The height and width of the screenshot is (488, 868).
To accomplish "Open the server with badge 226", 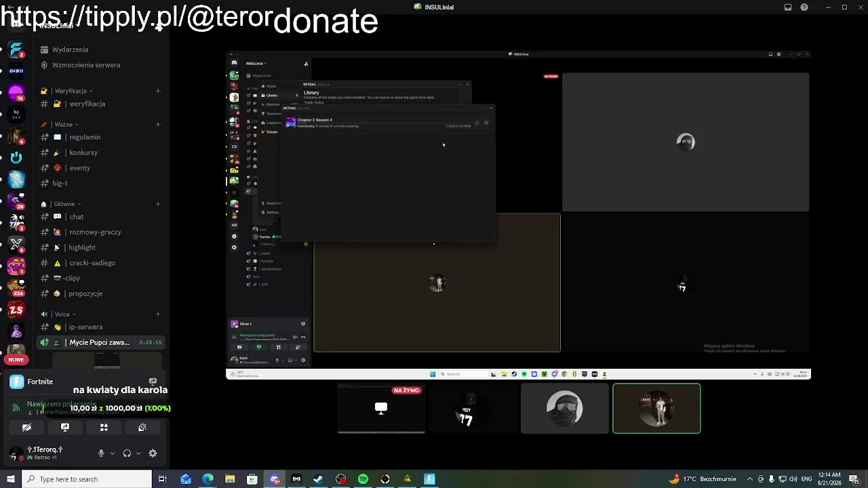I will coord(16,287).
